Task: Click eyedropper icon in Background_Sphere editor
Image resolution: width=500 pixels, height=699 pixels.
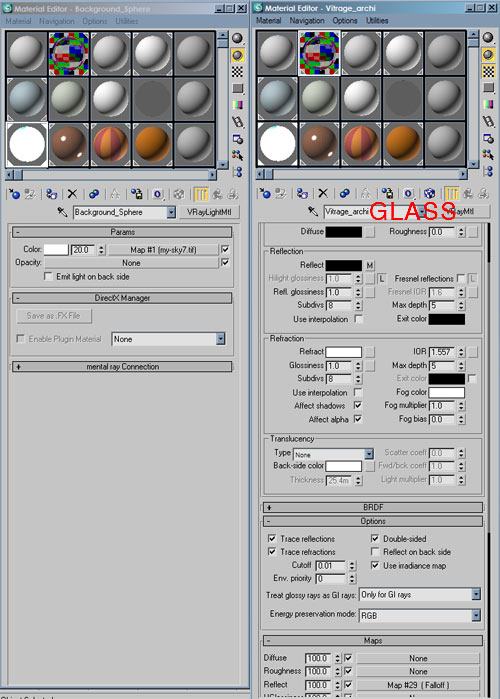Action: pyautogui.click(x=62, y=212)
